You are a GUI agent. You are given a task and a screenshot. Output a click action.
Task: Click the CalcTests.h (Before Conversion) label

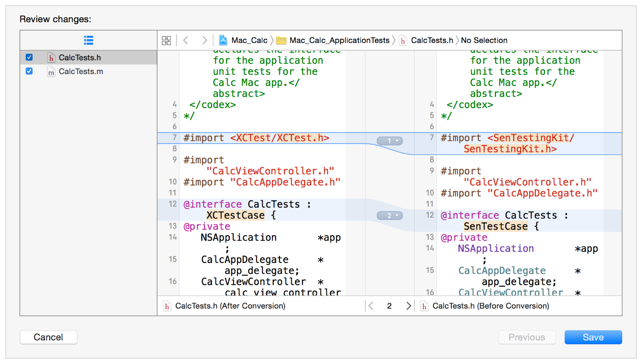(x=490, y=306)
